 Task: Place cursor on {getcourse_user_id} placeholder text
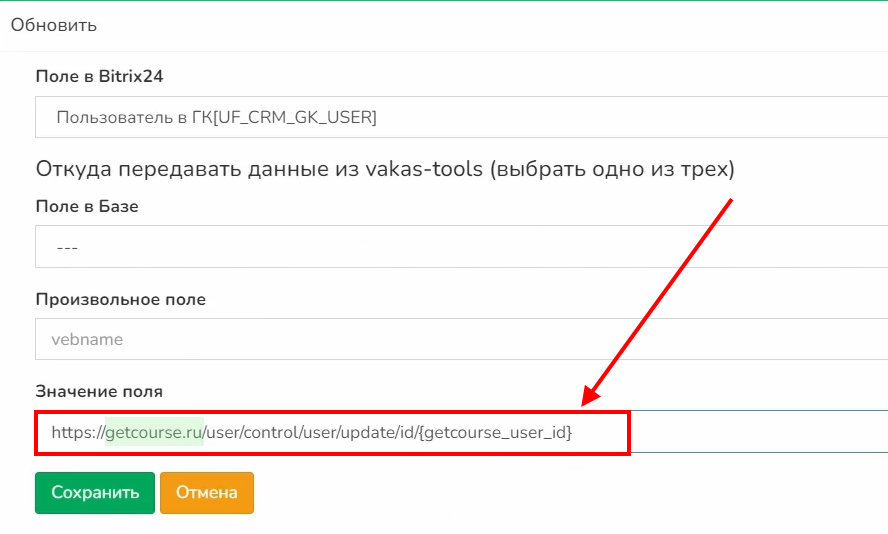pos(497,433)
